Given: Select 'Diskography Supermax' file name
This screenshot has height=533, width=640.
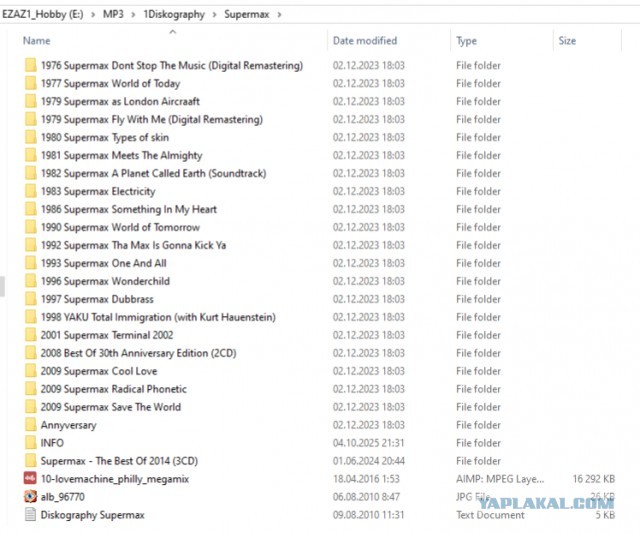Looking at the screenshot, I should pos(93,515).
